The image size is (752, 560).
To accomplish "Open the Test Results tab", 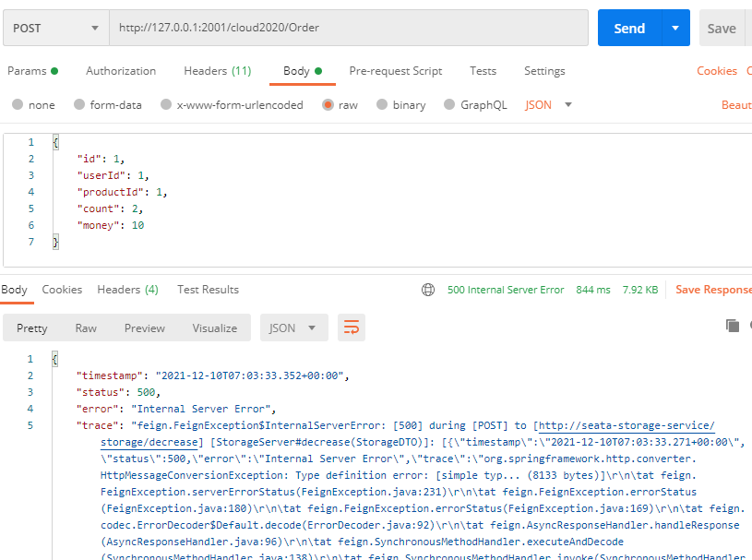I will 208,290.
